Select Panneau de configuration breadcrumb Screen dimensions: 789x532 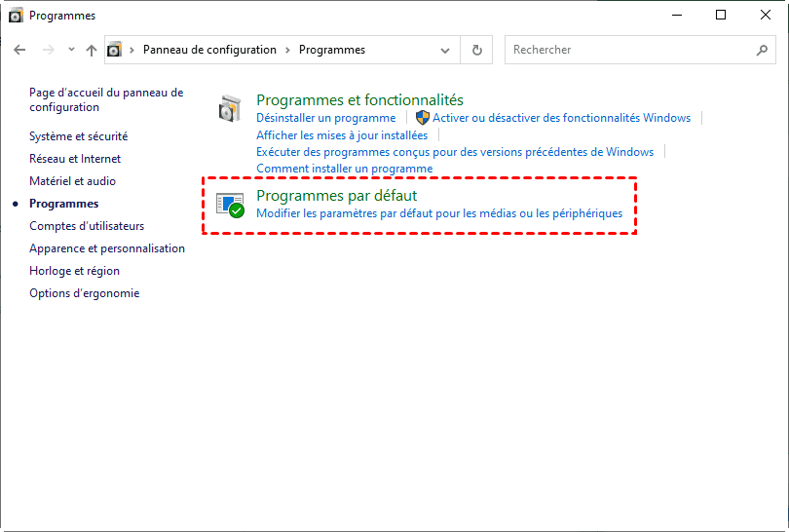[209, 50]
